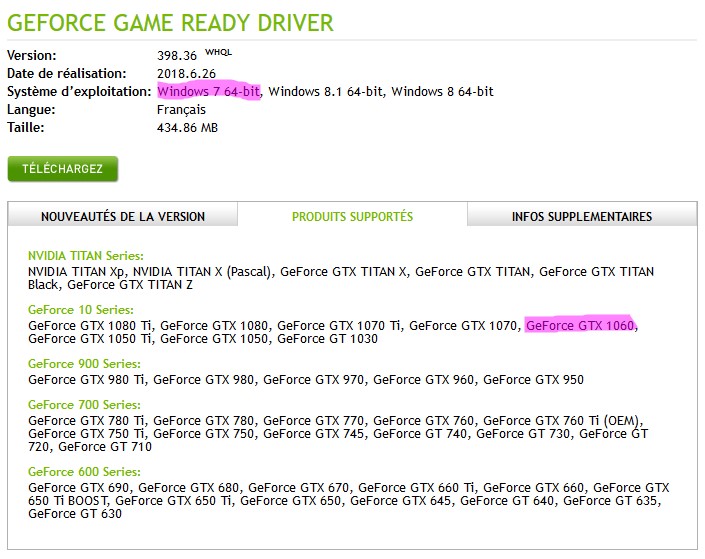Click the GeForce GT 1030 entry
The height and width of the screenshot is (559, 705).
pyautogui.click(x=327, y=339)
